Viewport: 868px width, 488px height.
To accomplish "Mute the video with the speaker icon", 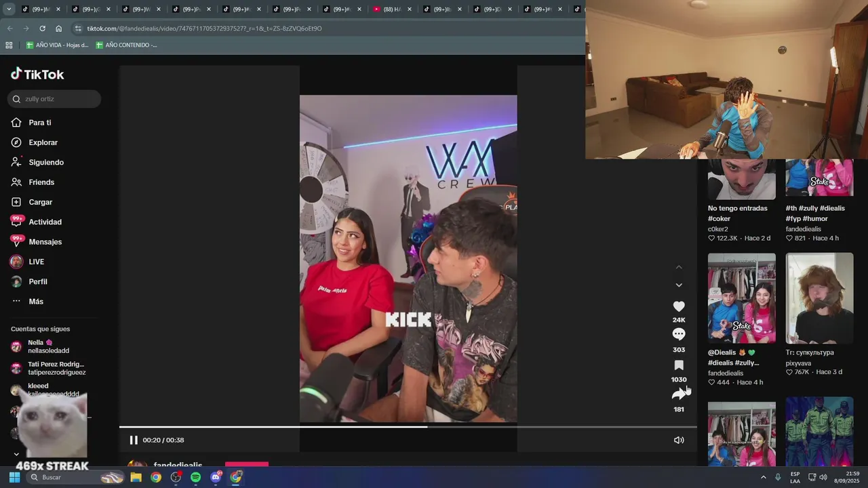I will [679, 440].
